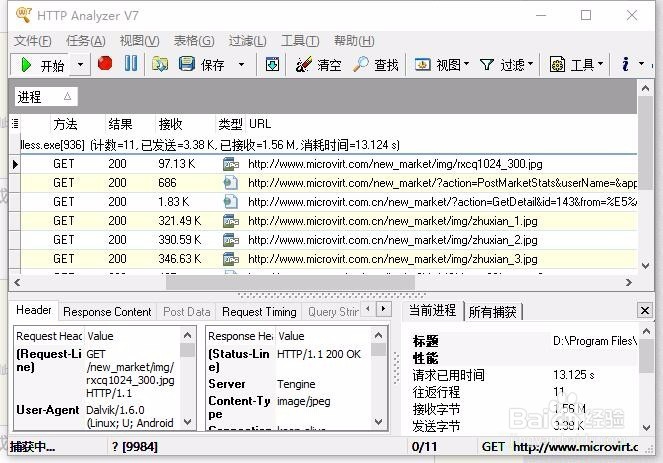The width and height of the screenshot is (663, 463).
Task: Switch to the Response Content tab
Action: (107, 312)
